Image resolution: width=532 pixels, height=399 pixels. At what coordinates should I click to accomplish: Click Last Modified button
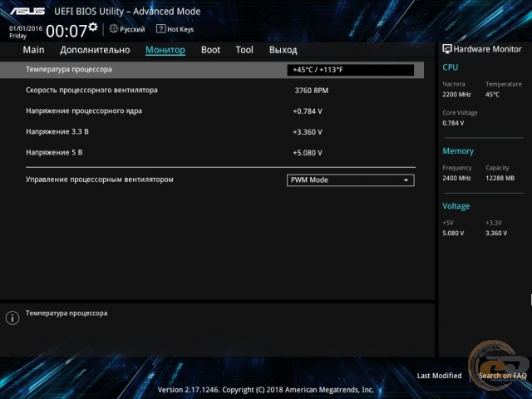click(439, 376)
